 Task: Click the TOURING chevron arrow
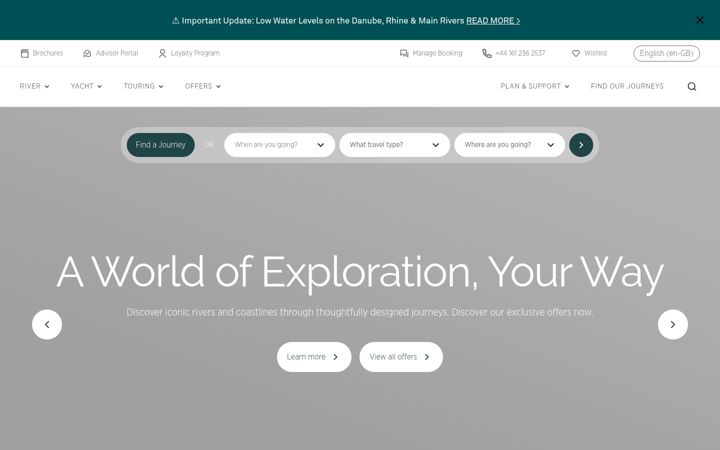pyautogui.click(x=161, y=86)
